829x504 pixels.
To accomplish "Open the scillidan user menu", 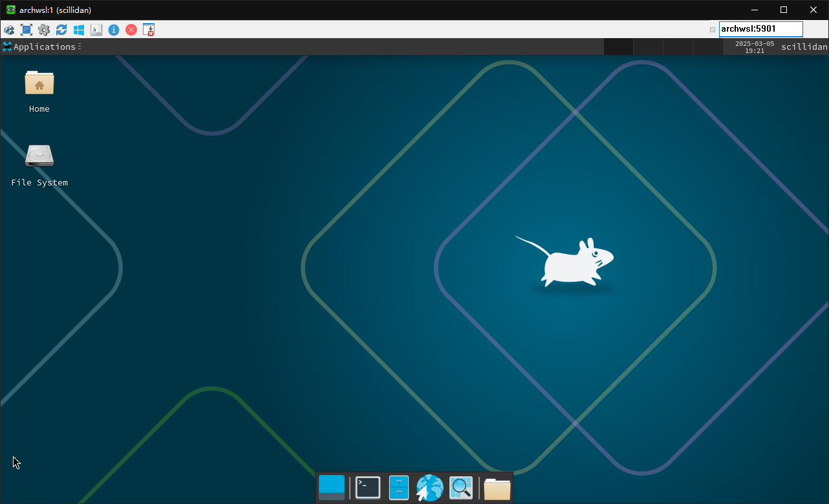I will click(804, 47).
